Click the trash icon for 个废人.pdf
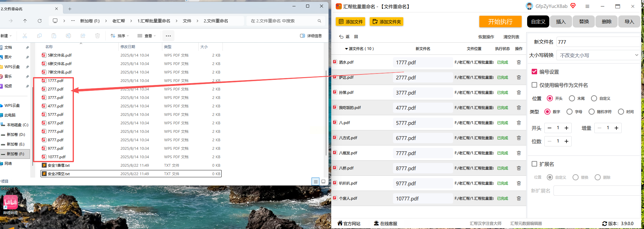The height and width of the screenshot is (229, 644). click(519, 198)
